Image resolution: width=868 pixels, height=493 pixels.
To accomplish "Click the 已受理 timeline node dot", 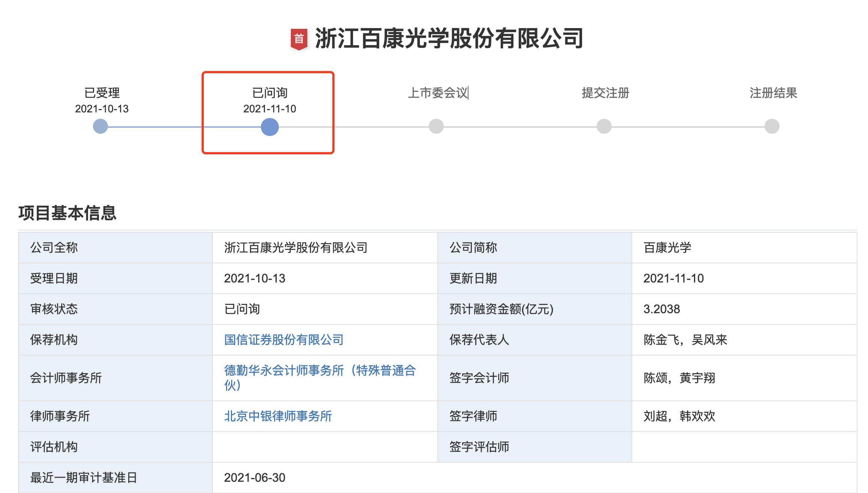I will [x=100, y=126].
